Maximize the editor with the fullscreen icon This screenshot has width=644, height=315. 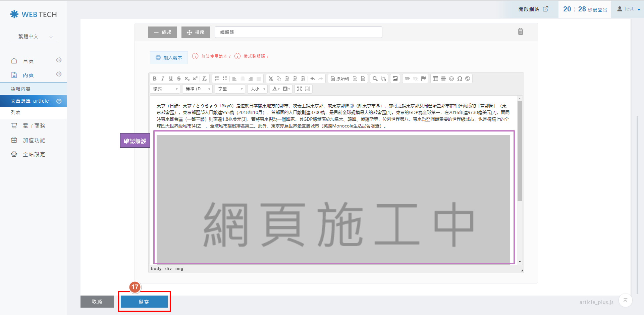300,89
